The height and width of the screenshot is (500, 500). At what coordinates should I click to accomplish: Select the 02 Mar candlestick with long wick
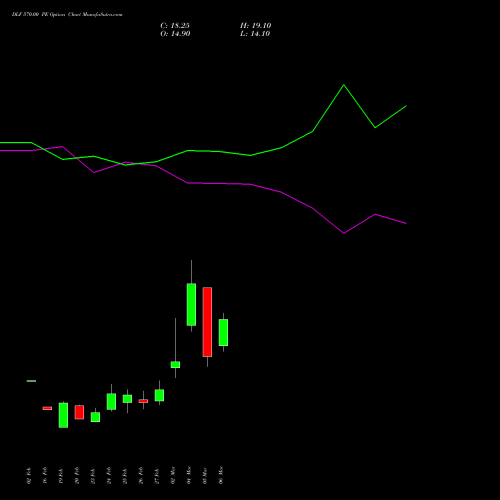pos(175,364)
